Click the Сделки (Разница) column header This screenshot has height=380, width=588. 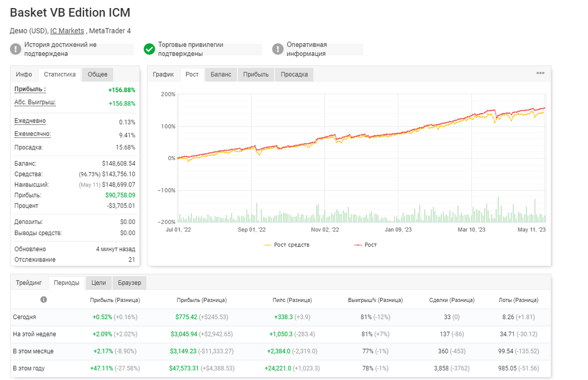coord(452,300)
